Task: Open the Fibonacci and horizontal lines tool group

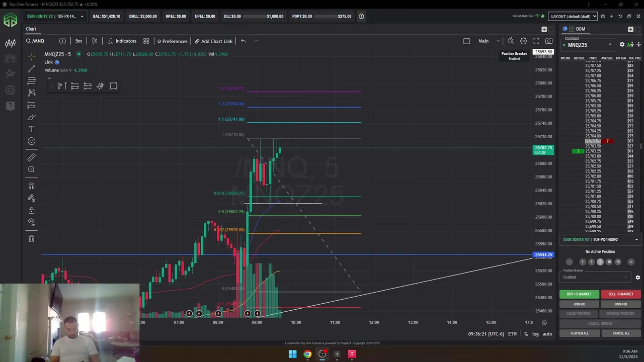Action: [x=31, y=80]
